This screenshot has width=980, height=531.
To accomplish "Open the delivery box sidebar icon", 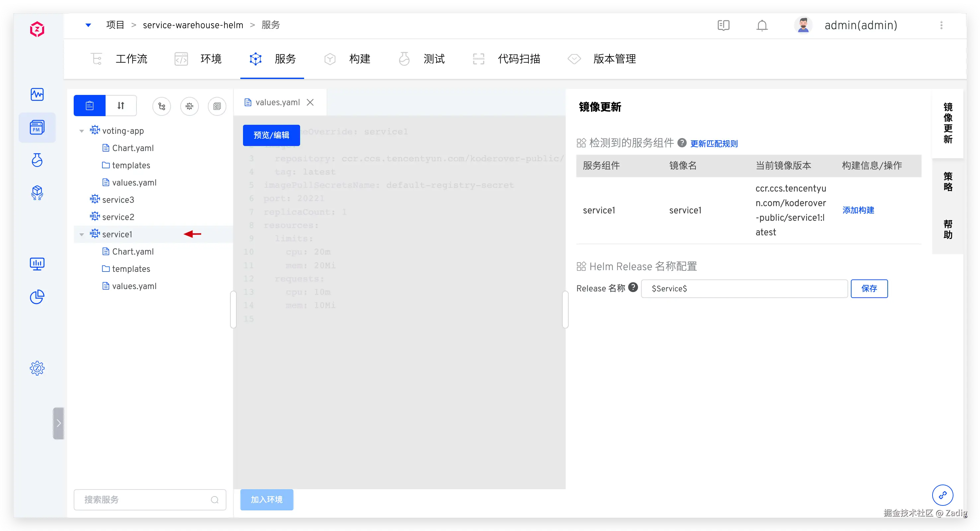I will click(x=37, y=193).
